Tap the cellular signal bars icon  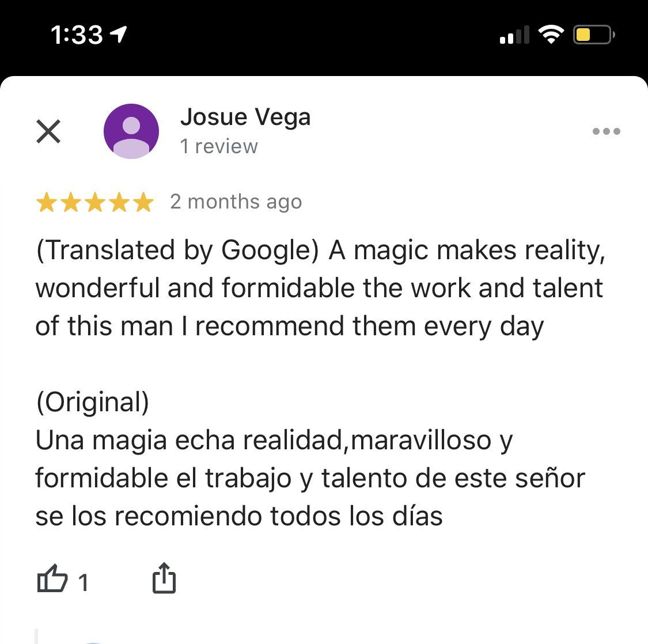pyautogui.click(x=514, y=36)
